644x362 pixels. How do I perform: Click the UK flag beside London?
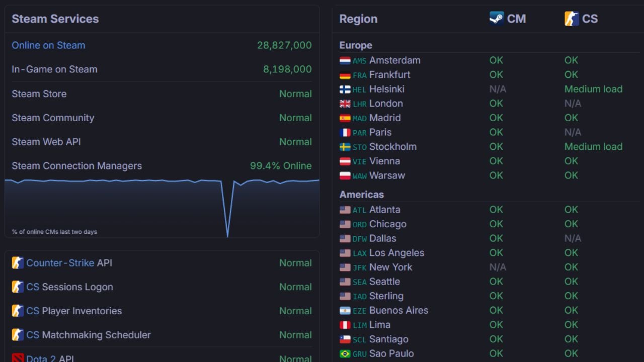[345, 104]
